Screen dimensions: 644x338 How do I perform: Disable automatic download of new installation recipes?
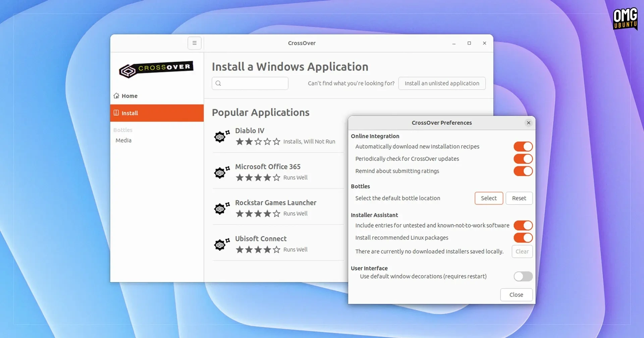point(523,147)
